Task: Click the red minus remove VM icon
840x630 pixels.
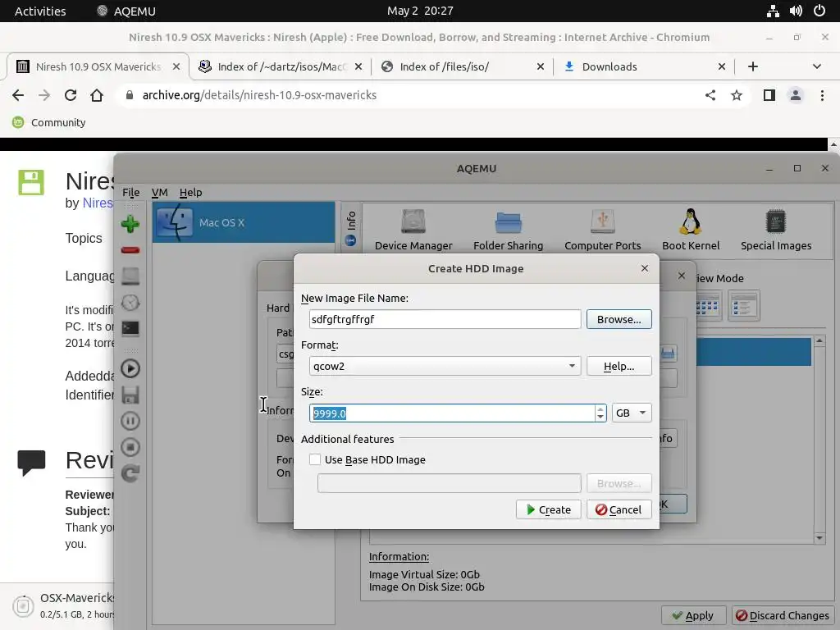Action: coord(130,250)
